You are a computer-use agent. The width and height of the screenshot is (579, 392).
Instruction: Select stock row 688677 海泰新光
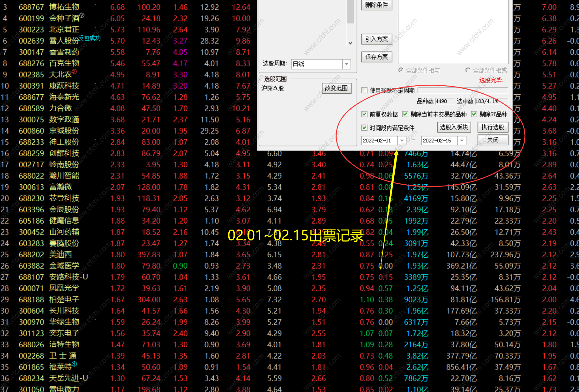[x=49, y=97]
